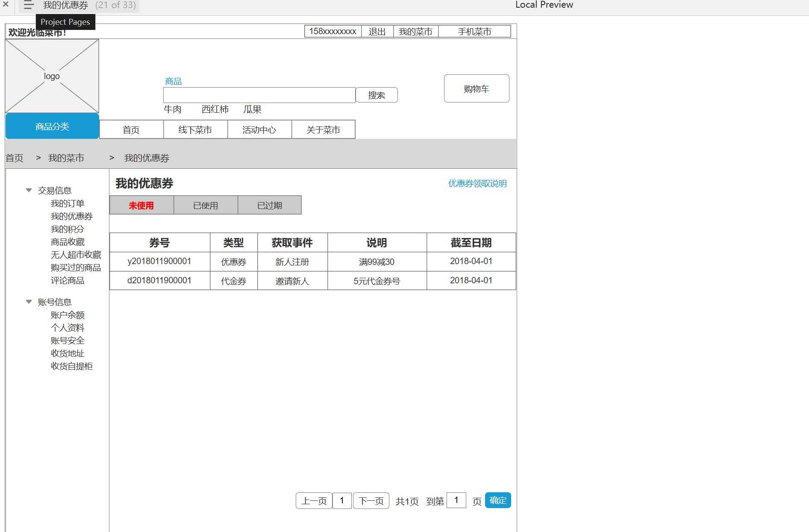This screenshot has width=809, height=532.
Task: Click in the product search input field
Action: tap(259, 95)
